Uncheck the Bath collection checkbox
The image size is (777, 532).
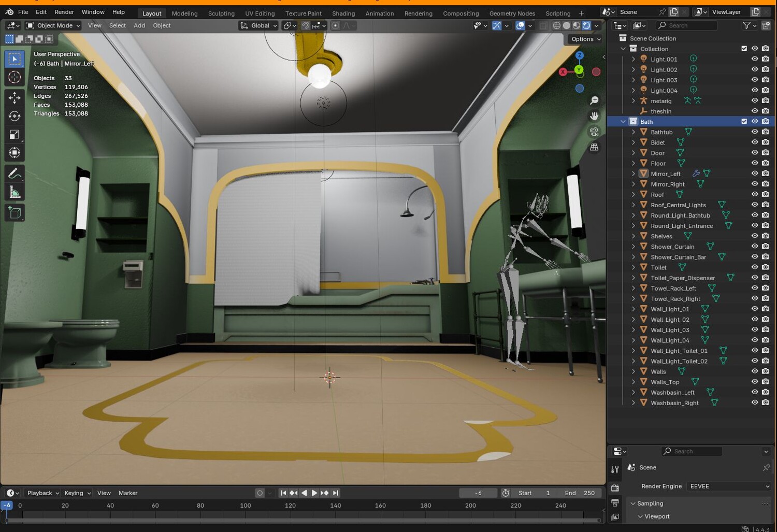coord(744,122)
